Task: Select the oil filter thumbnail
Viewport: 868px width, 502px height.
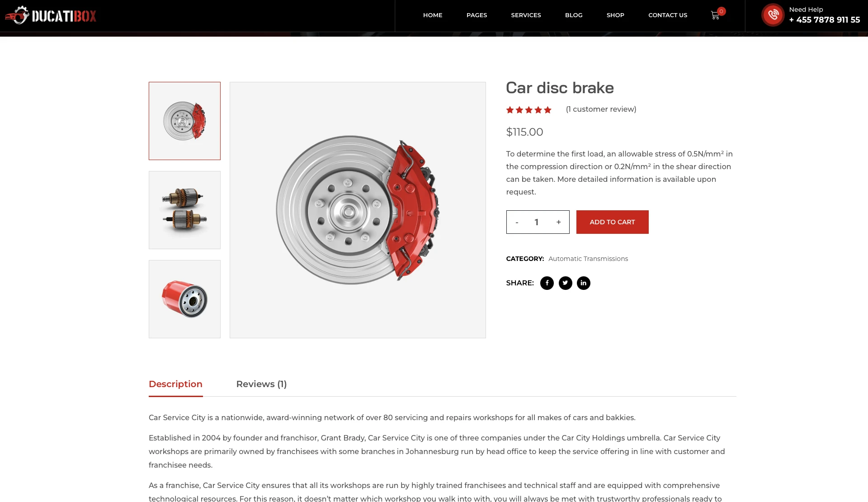Action: [185, 299]
